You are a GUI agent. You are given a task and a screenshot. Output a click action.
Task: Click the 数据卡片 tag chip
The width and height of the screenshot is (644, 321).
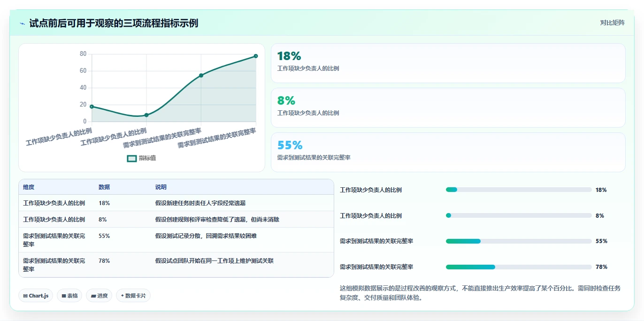click(133, 296)
